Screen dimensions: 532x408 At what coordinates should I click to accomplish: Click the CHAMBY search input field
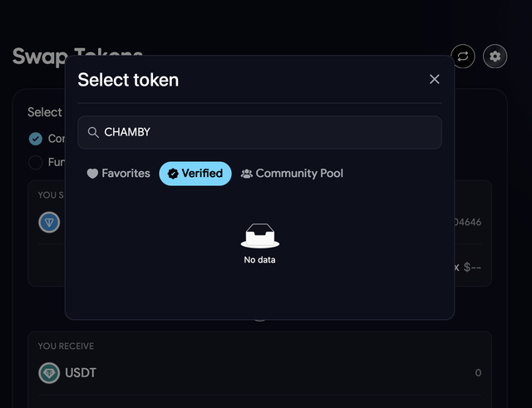click(x=259, y=132)
